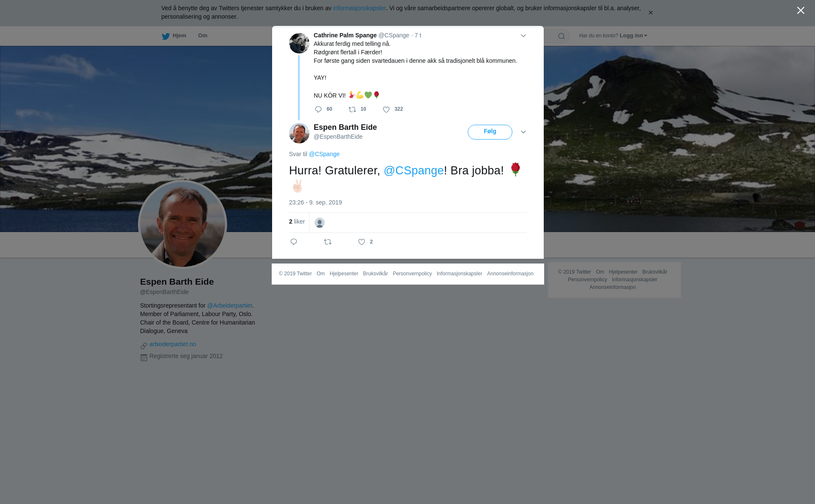Click the reply icon under Cathrine's tweet
The image size is (815, 504).
318,109
